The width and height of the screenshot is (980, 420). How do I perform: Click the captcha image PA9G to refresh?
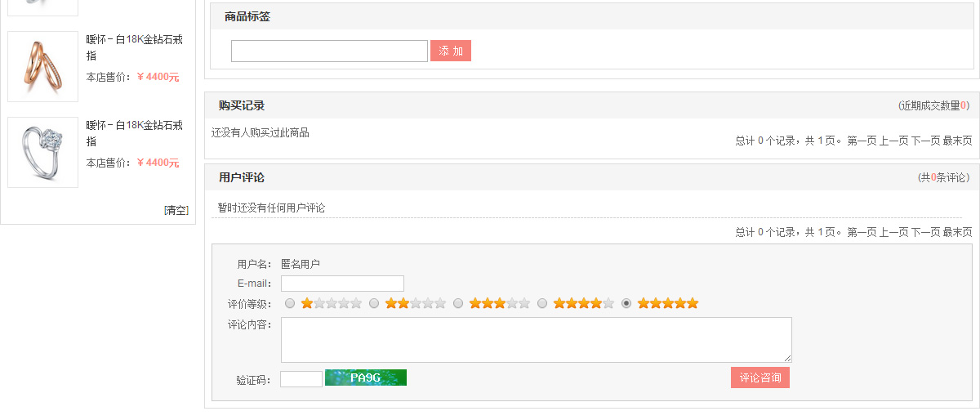tap(366, 378)
